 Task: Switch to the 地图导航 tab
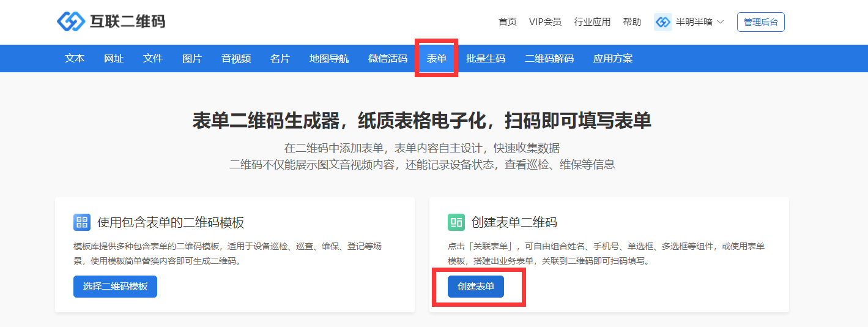pyautogui.click(x=329, y=59)
